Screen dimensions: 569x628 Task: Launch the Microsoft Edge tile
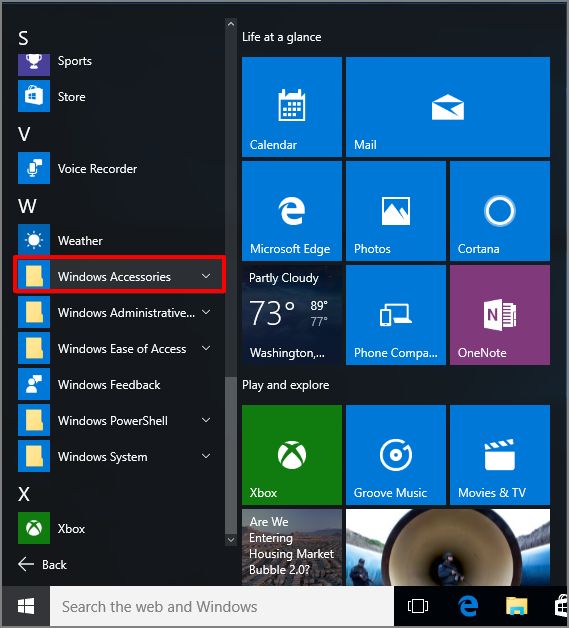pyautogui.click(x=292, y=211)
